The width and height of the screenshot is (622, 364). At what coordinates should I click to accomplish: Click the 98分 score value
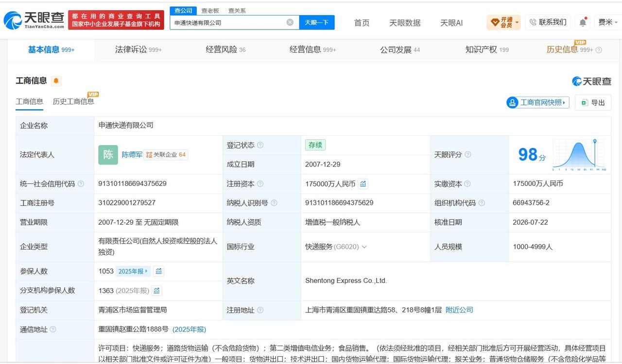532,155
